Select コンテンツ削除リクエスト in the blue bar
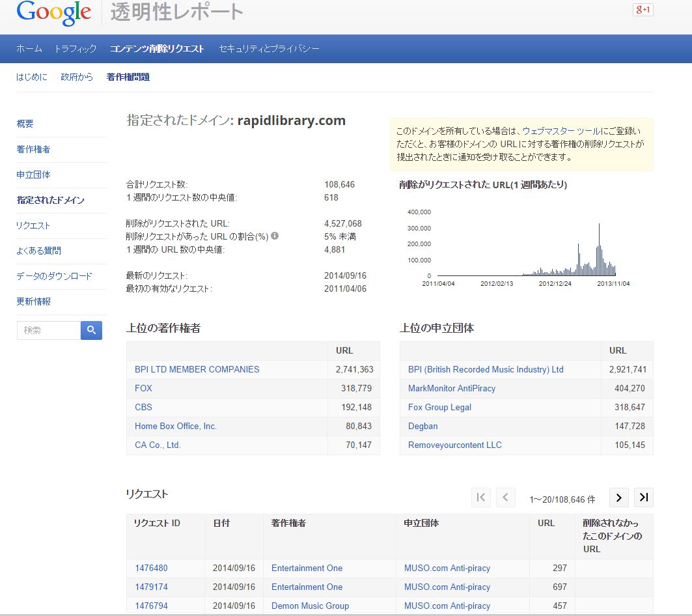This screenshot has width=692, height=616. pyautogui.click(x=157, y=49)
